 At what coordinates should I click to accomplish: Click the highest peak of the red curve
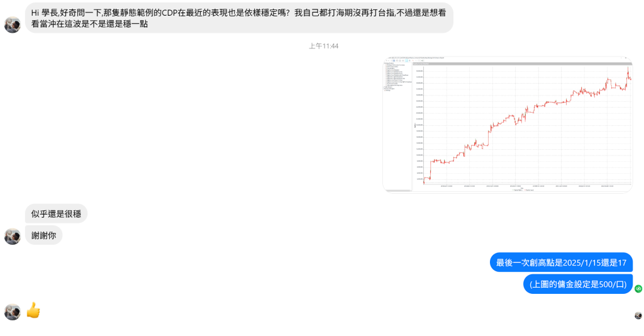[628, 69]
